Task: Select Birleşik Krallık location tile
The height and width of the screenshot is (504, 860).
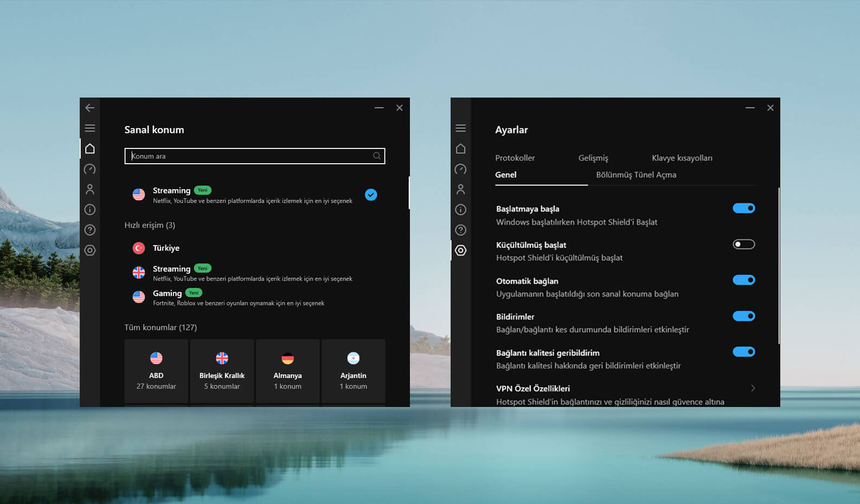Action: pyautogui.click(x=222, y=371)
